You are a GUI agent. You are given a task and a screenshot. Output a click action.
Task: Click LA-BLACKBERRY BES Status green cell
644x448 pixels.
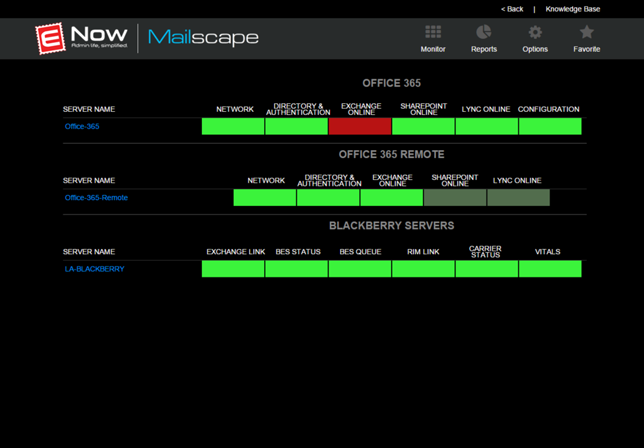click(x=297, y=269)
